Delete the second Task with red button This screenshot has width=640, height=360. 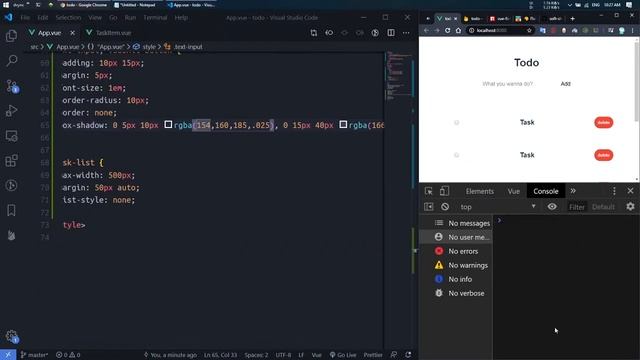(604, 155)
